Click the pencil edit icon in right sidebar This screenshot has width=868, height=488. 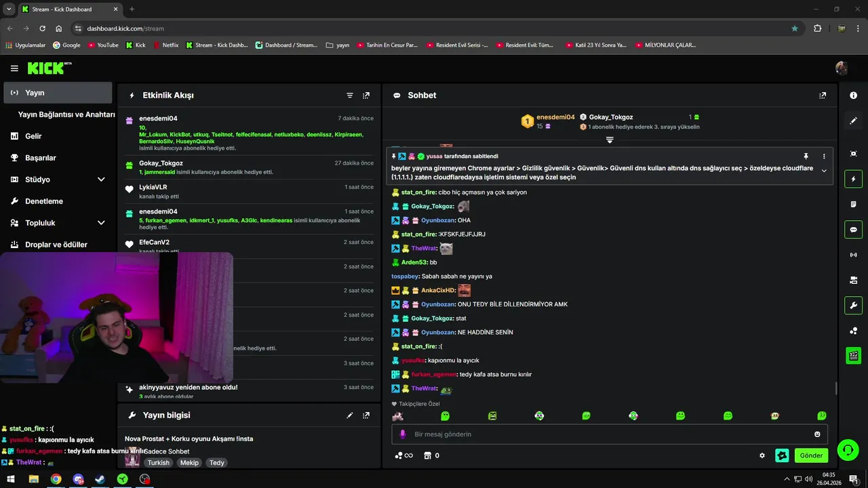853,121
